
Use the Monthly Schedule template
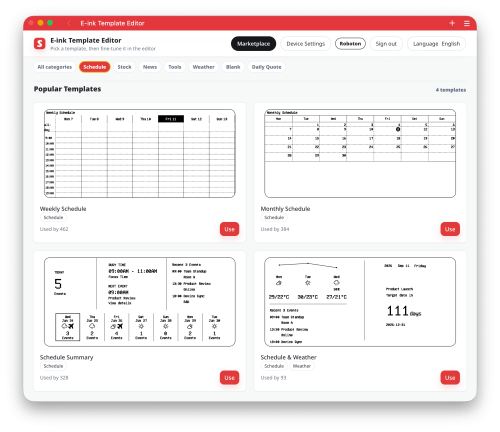(450, 229)
